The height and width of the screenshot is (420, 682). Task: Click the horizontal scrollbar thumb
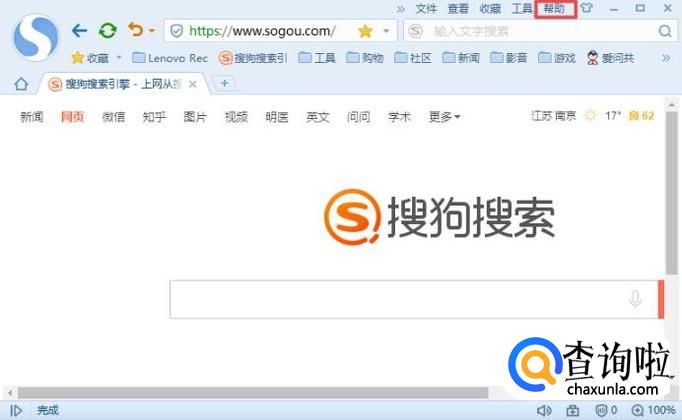(x=253, y=393)
